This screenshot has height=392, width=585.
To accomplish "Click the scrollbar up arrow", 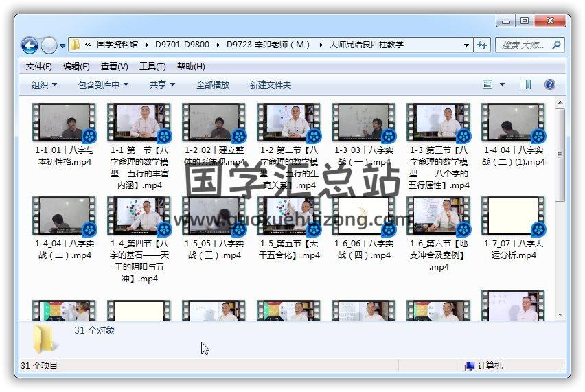I will pyautogui.click(x=560, y=102).
